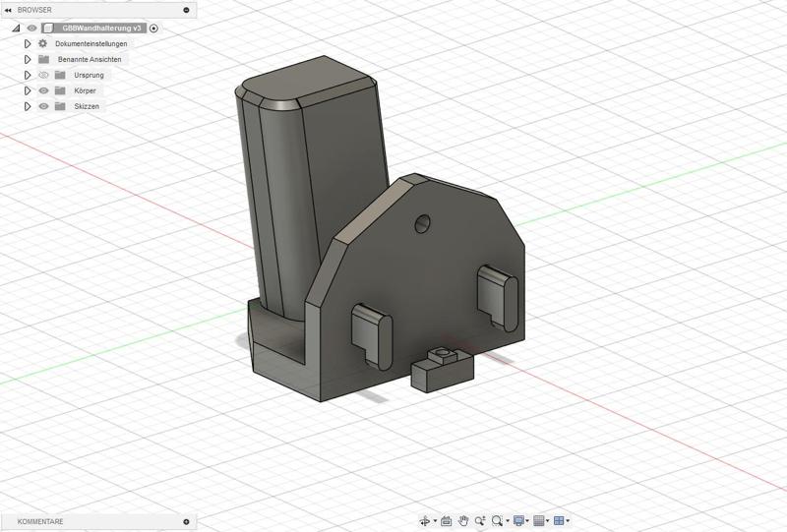
Task: Expand the Skizzen node
Action: (x=28, y=106)
